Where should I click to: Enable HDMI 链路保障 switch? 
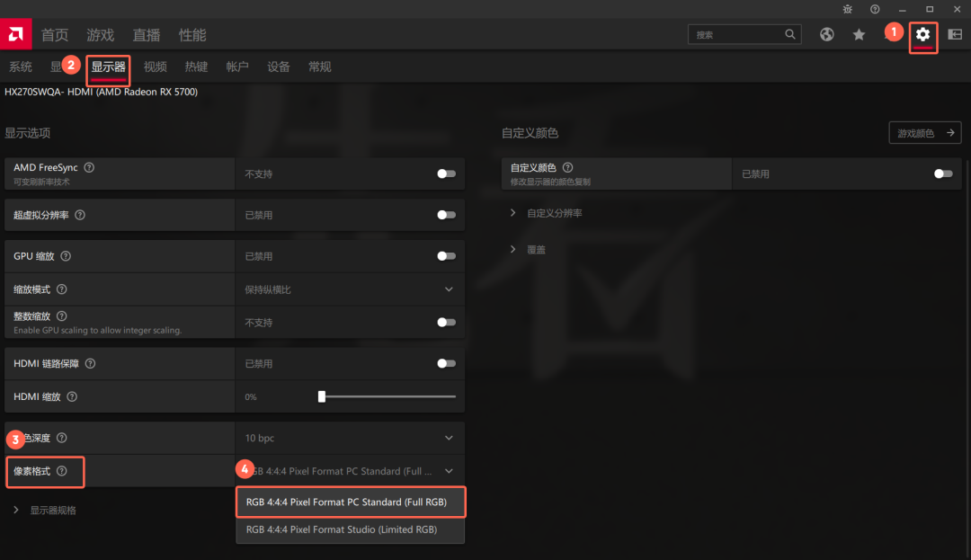click(x=446, y=363)
